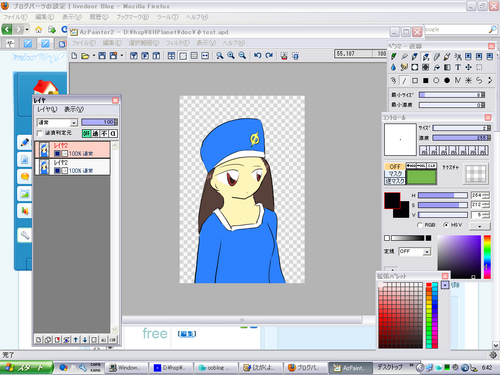The image size is (500, 375).
Task: Open the color mode dropdown button right of HSV
Action: pyautogui.click(x=480, y=226)
